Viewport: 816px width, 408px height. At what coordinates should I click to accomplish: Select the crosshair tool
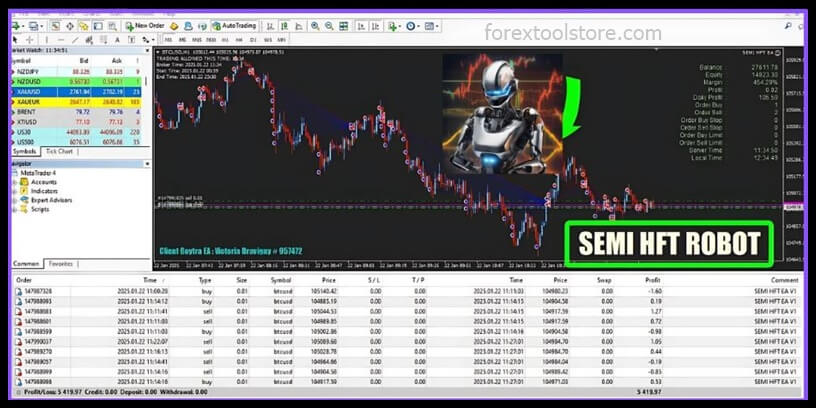pos(30,40)
